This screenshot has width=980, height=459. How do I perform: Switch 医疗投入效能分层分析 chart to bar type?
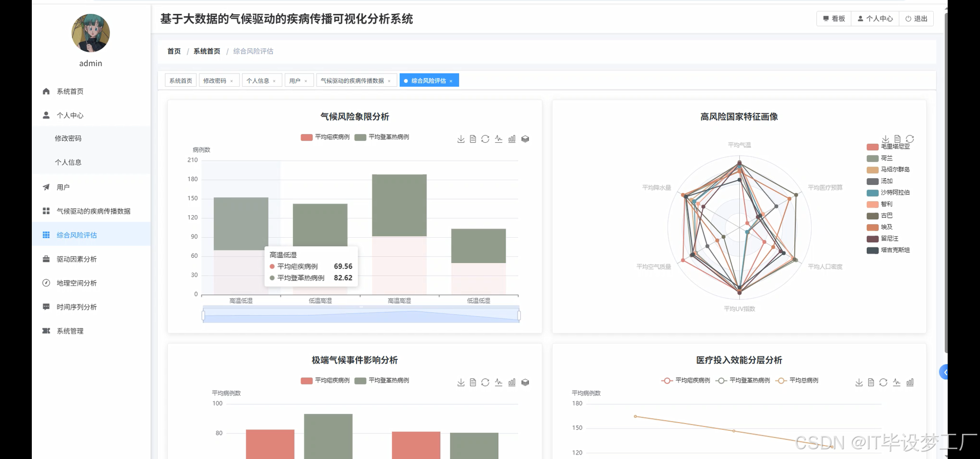point(910,382)
